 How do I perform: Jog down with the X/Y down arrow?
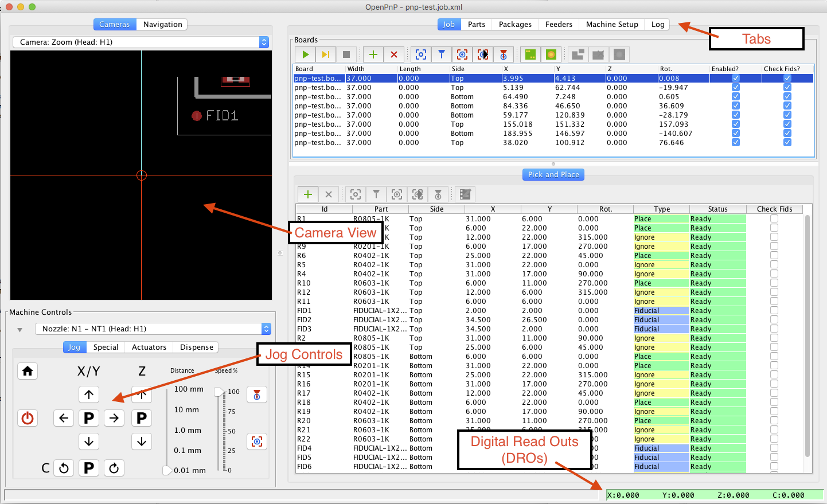(x=89, y=442)
